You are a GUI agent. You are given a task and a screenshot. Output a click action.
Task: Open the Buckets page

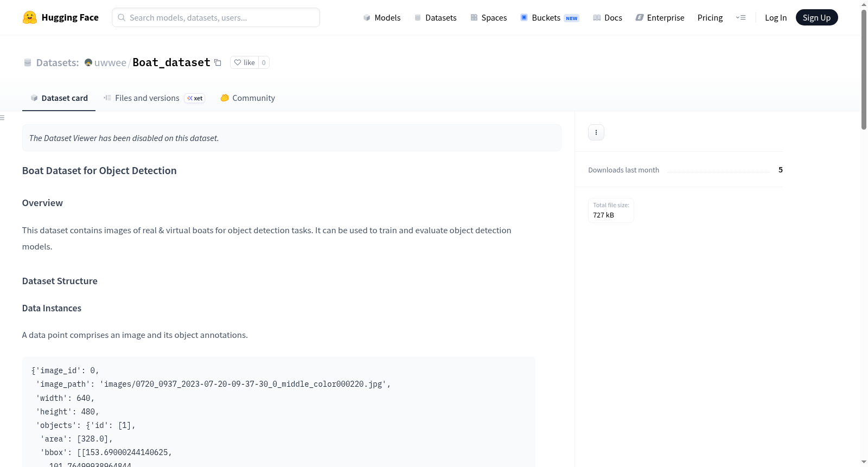pyautogui.click(x=550, y=17)
